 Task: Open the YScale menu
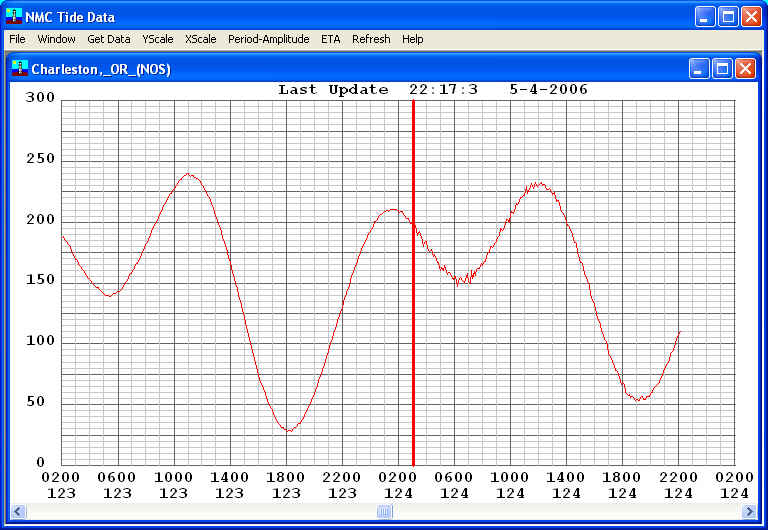coord(157,39)
